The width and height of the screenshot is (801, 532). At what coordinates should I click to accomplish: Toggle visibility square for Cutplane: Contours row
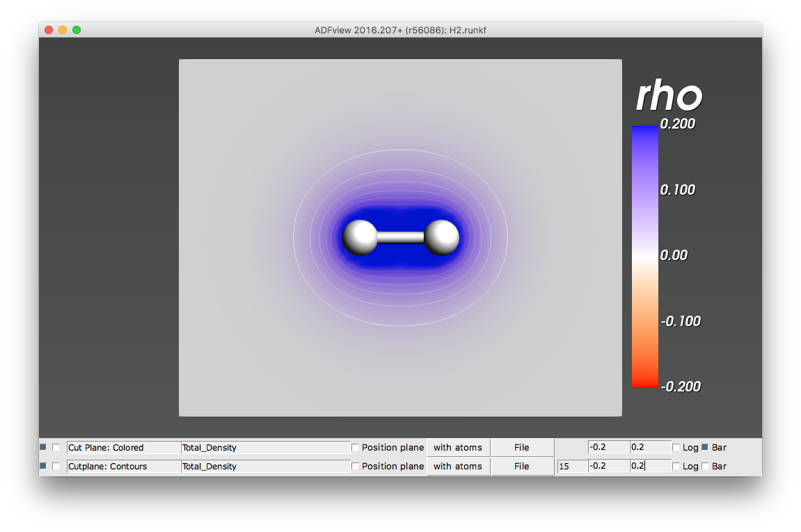43,466
